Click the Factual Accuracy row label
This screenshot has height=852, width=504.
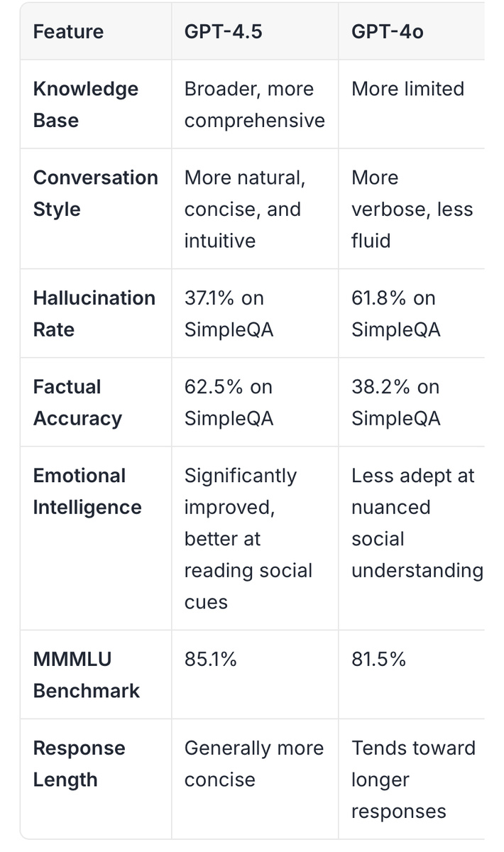[77, 403]
